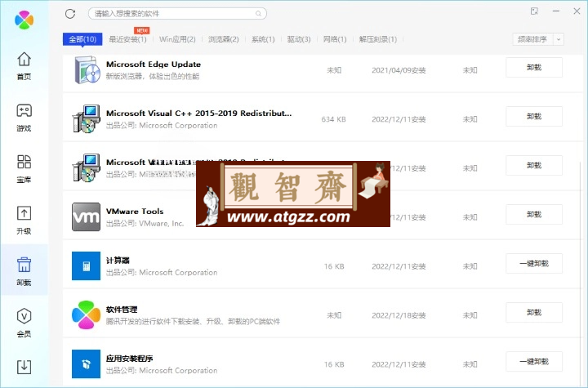Image resolution: width=588 pixels, height=388 pixels.
Task: Click the 计算器 title text
Action: 118,261
